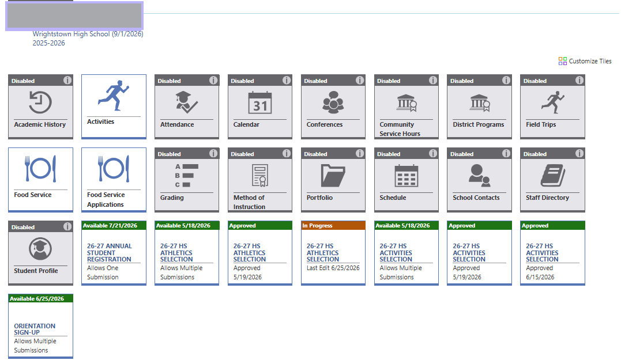Click the District Programs building icon

[480, 103]
